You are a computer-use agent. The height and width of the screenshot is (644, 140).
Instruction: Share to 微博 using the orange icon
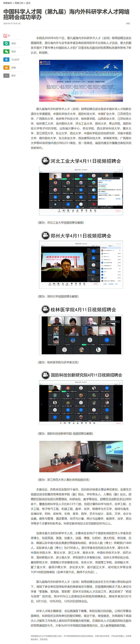[6, 68]
